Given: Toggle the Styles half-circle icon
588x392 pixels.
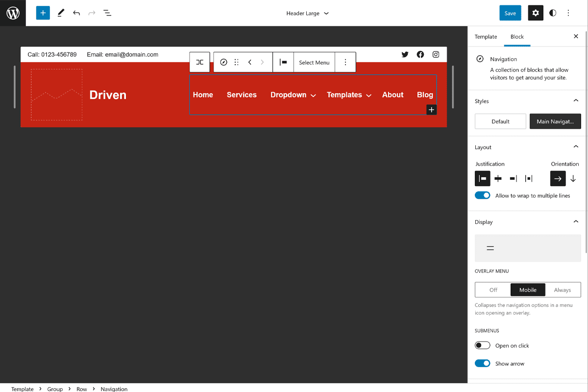Looking at the screenshot, I should [553, 13].
